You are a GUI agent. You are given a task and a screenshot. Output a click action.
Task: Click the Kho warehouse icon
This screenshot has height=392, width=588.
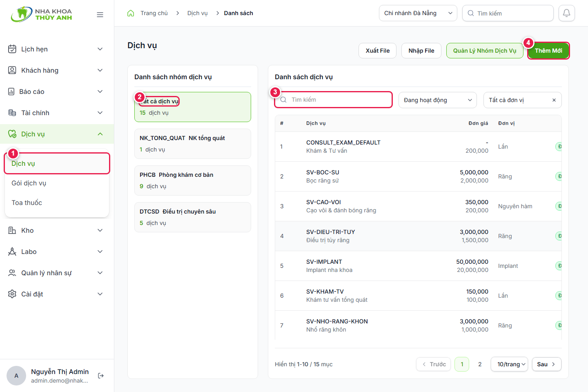(12, 230)
